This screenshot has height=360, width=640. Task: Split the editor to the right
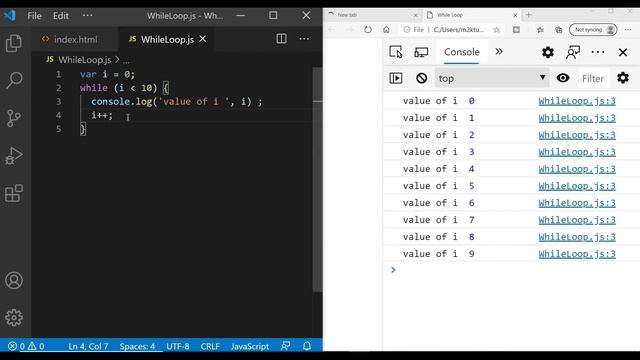coord(281,39)
